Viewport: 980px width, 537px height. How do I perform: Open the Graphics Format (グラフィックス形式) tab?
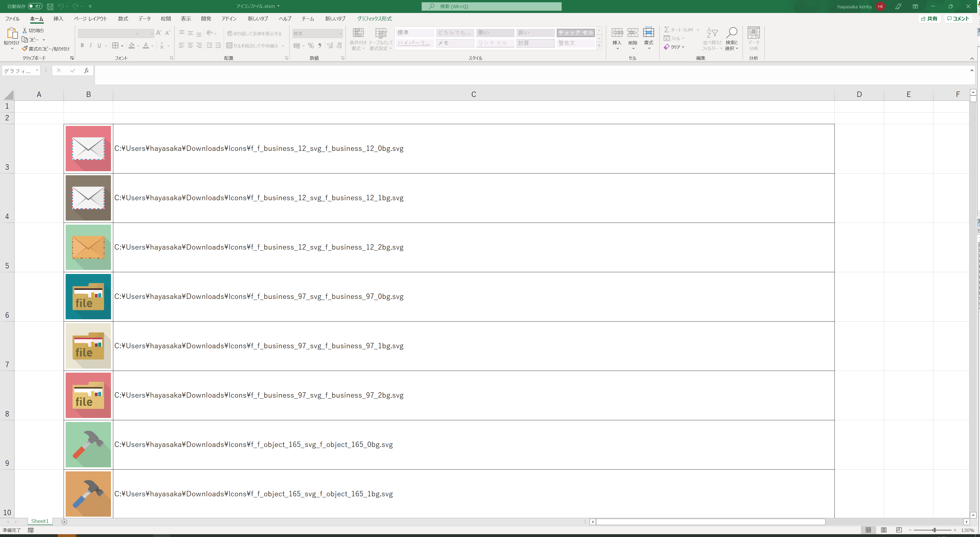coord(374,19)
